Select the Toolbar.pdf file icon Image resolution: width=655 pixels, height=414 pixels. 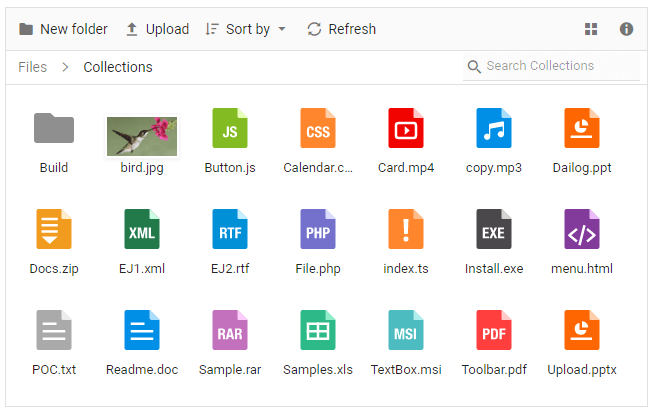point(494,331)
